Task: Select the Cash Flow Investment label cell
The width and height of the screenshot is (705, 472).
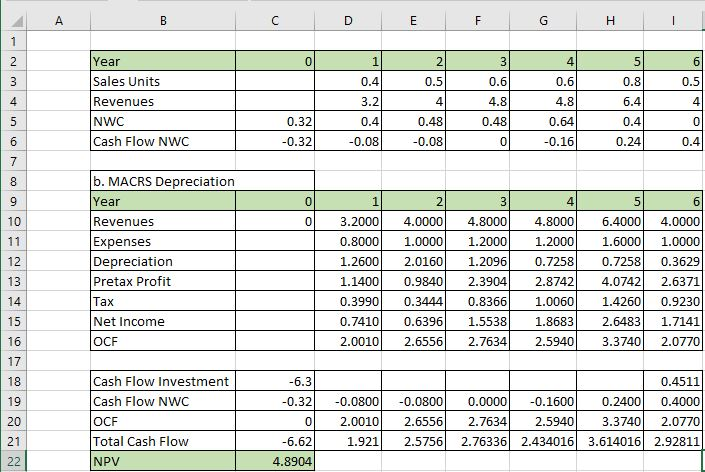Action: tap(162, 381)
